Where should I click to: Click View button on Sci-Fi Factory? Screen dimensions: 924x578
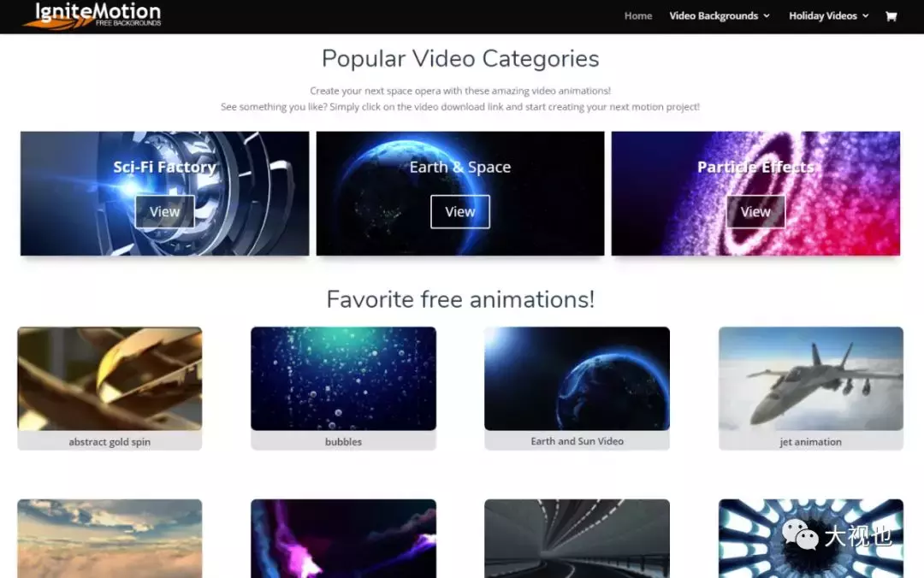164,212
